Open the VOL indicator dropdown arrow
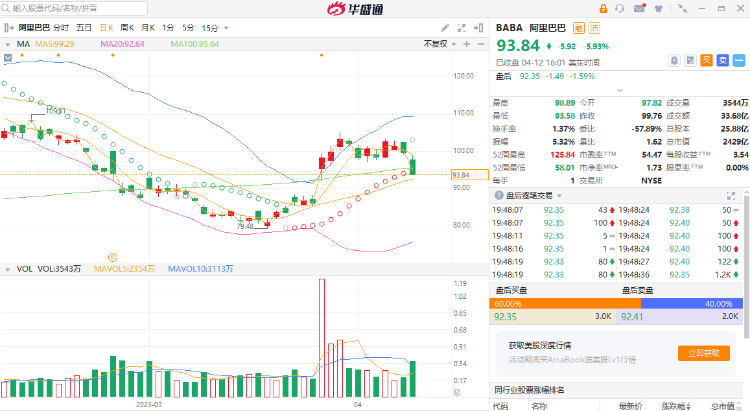750x411 pixels. point(8,270)
